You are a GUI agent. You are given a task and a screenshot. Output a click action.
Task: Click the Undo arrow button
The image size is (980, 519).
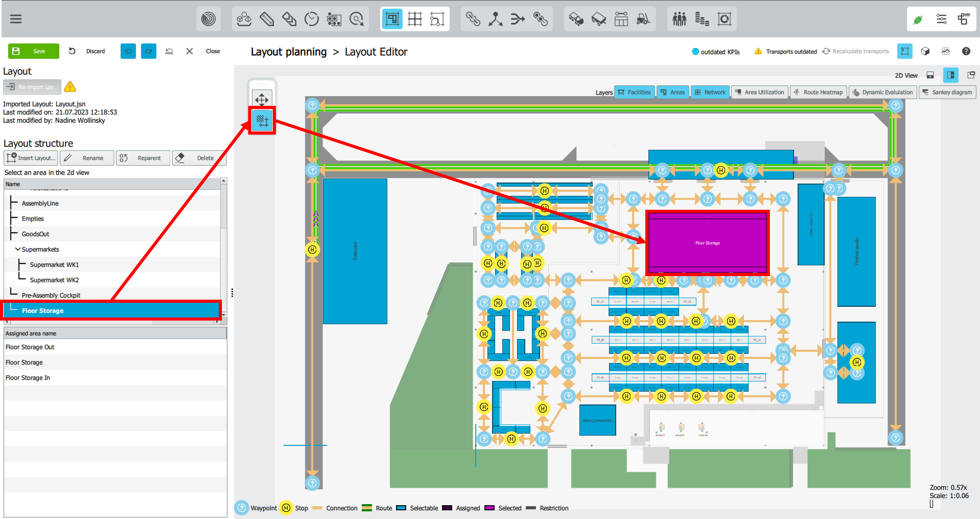pos(128,51)
